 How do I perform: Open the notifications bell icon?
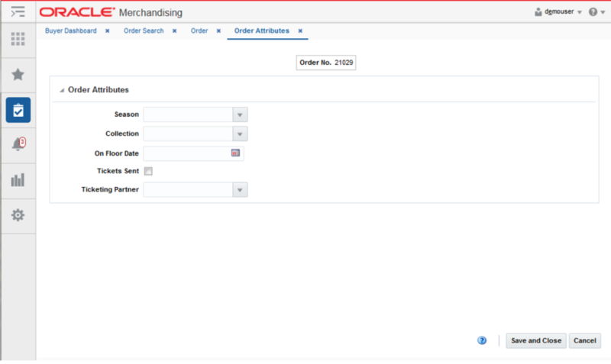(18, 143)
